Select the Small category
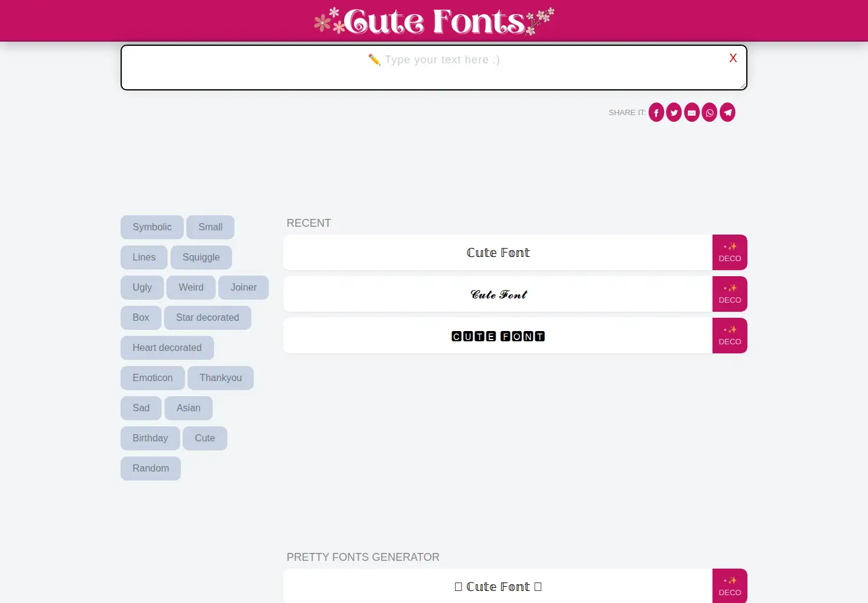The height and width of the screenshot is (603, 868). (210, 227)
